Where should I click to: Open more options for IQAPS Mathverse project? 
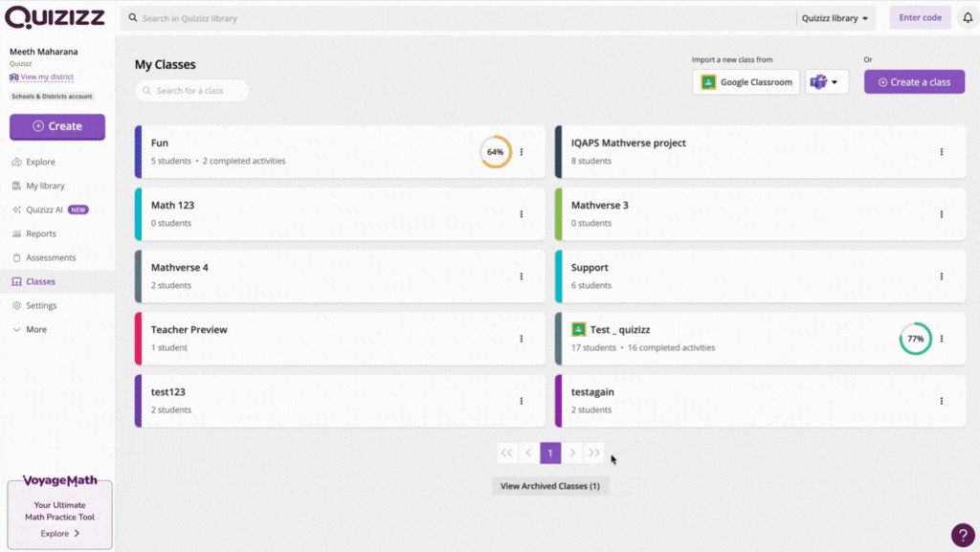point(942,152)
